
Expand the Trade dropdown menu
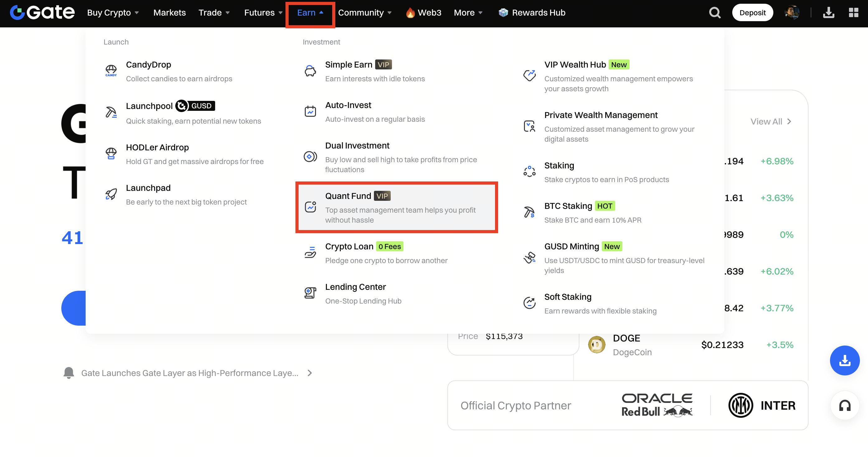tap(214, 13)
